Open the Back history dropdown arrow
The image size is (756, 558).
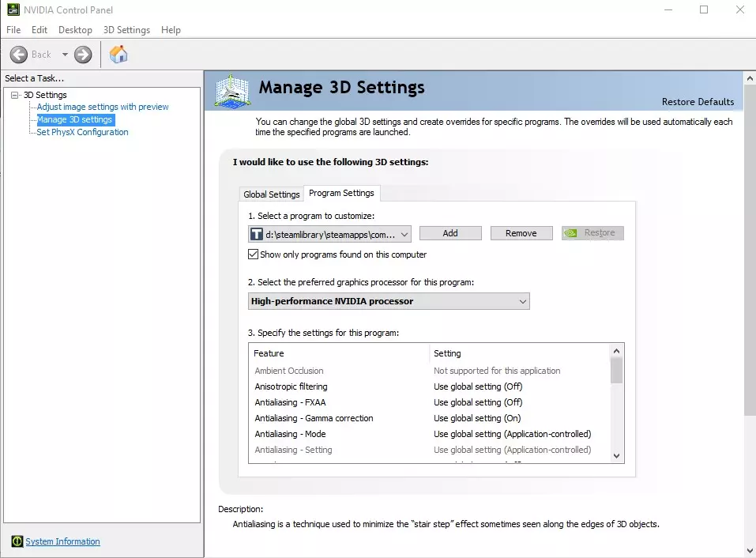(x=65, y=55)
